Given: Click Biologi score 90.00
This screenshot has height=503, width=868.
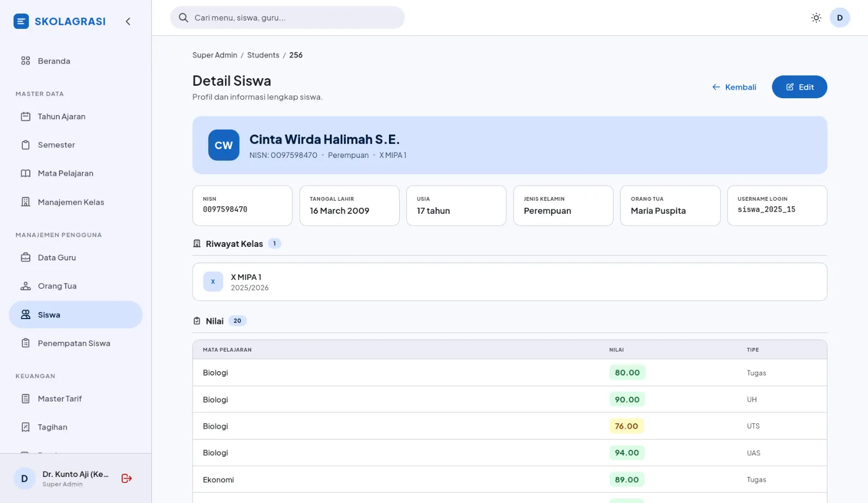Looking at the screenshot, I should point(627,399).
